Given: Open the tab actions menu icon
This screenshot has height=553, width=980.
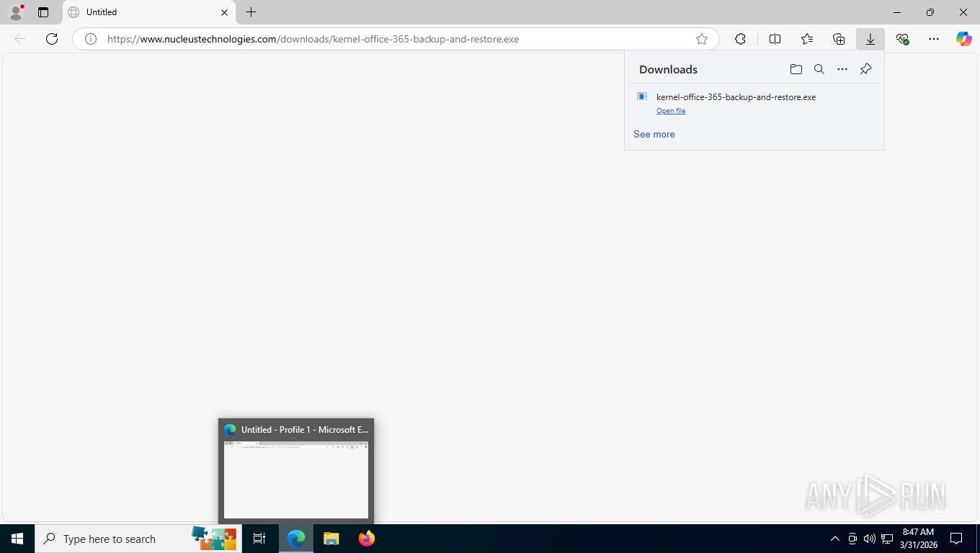Looking at the screenshot, I should [43, 12].
